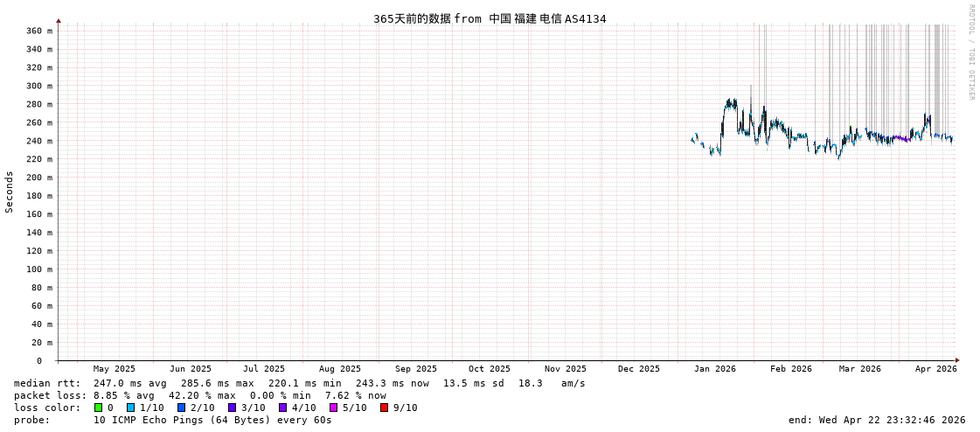The height and width of the screenshot is (432, 980).
Task: Click the probe description ICMP Echo Pings
Action: [x=212, y=420]
